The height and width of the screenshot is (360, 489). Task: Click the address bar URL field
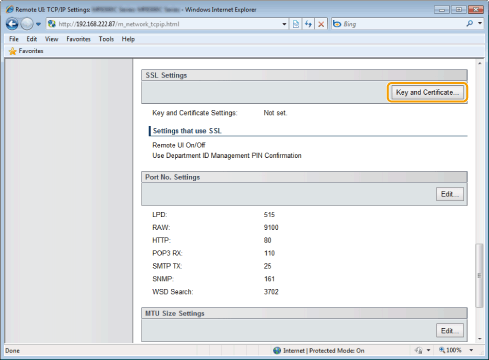click(166, 24)
